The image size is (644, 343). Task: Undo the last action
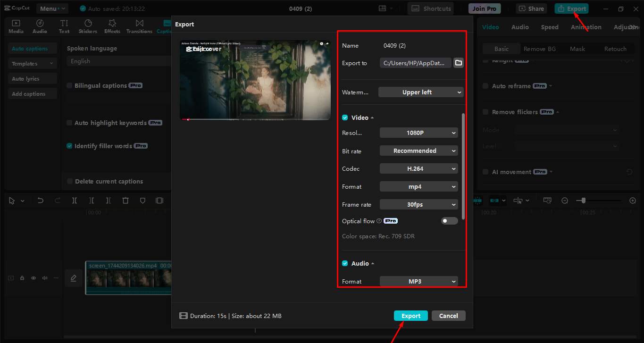coord(40,201)
